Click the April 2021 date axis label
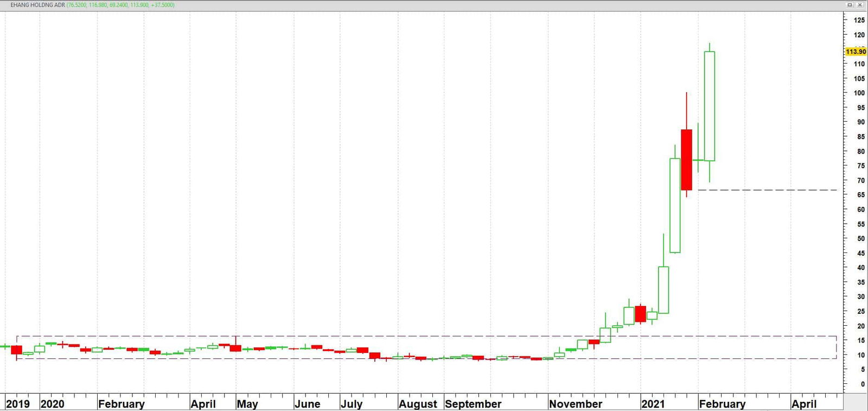This screenshot has width=868, height=411. pyautogui.click(x=804, y=404)
